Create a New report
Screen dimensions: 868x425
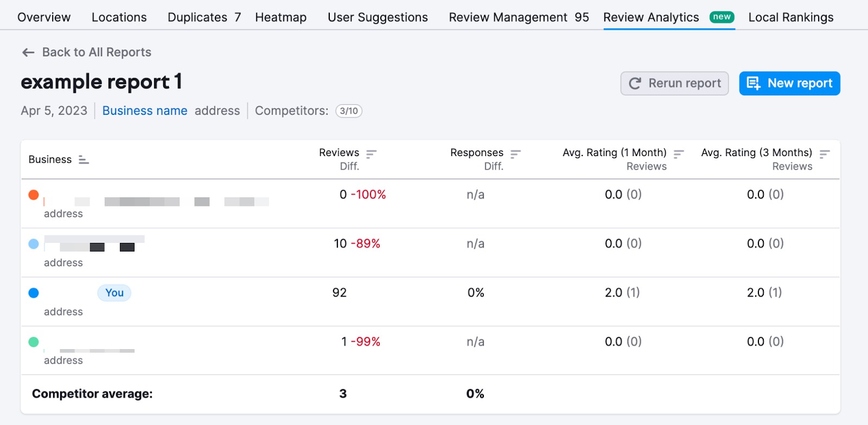789,83
